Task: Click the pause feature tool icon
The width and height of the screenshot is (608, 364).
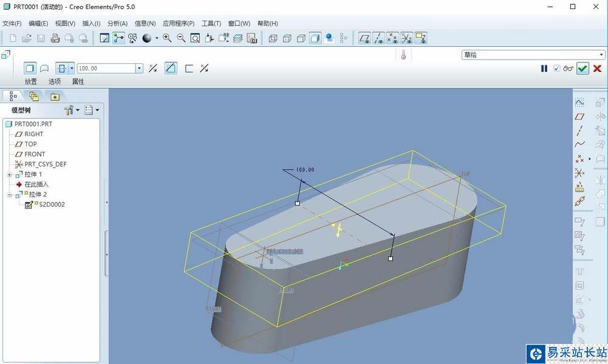Action: 544,69
